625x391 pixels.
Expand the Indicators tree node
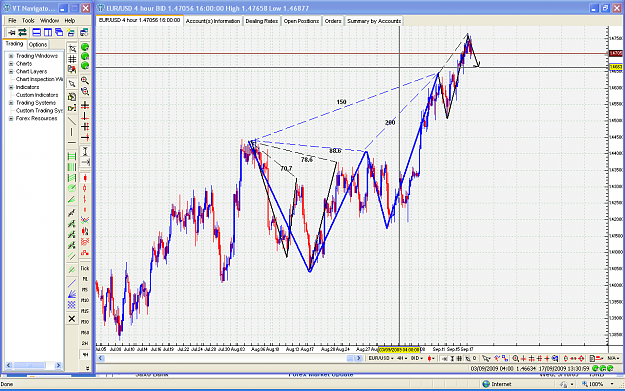pos(11,87)
